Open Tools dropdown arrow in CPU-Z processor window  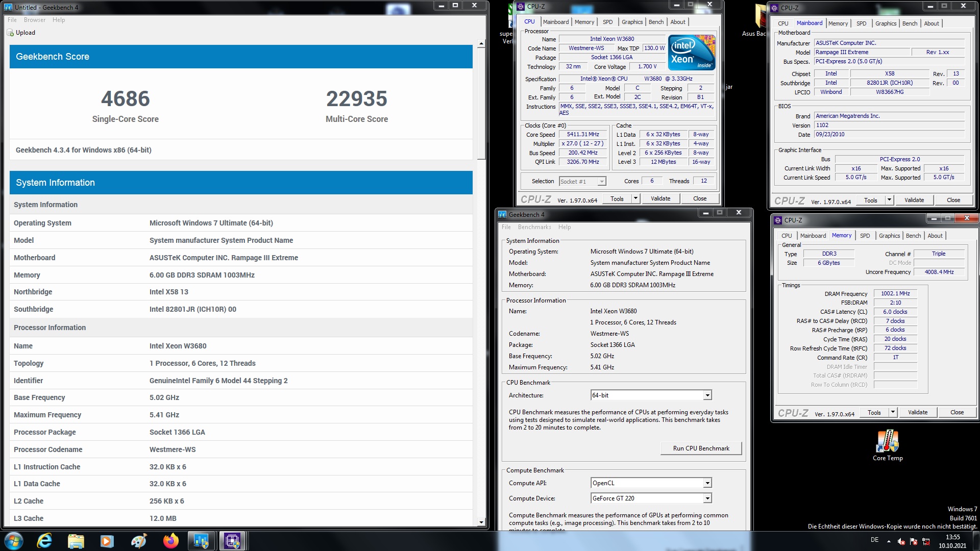point(635,198)
